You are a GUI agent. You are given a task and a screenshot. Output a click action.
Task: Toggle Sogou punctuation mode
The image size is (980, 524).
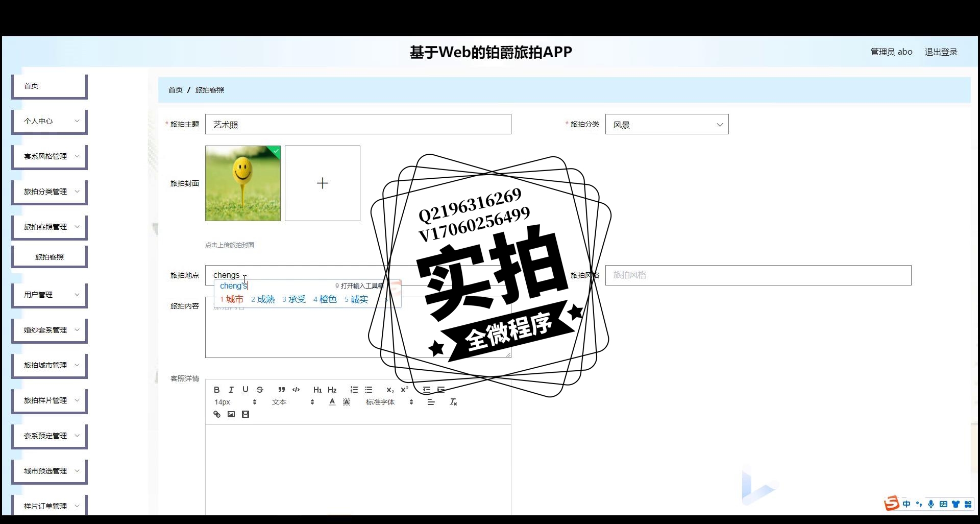point(919,504)
